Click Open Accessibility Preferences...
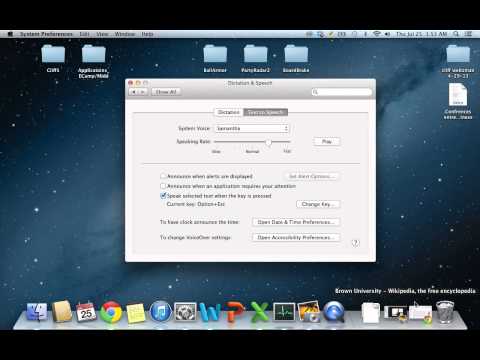 [296, 237]
